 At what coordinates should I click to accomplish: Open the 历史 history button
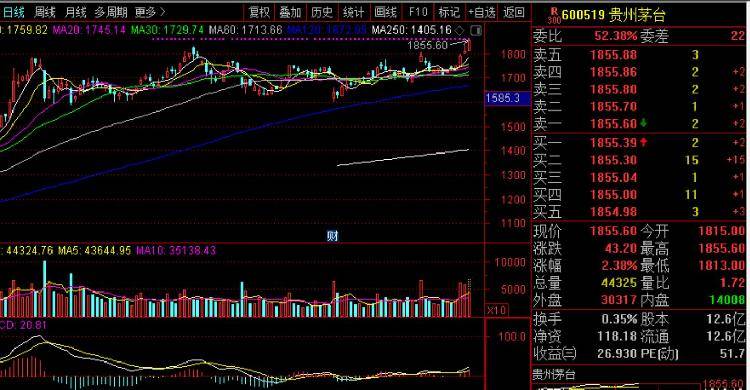(322, 12)
